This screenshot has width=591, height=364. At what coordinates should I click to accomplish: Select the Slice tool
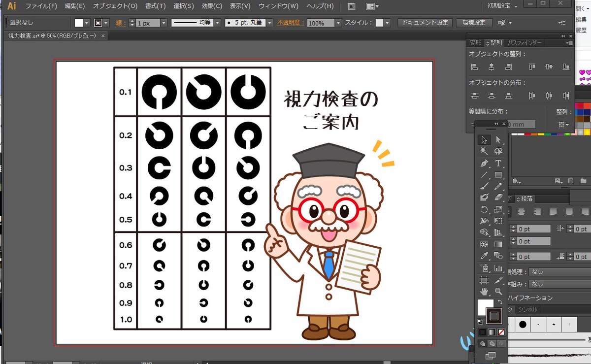[498, 280]
